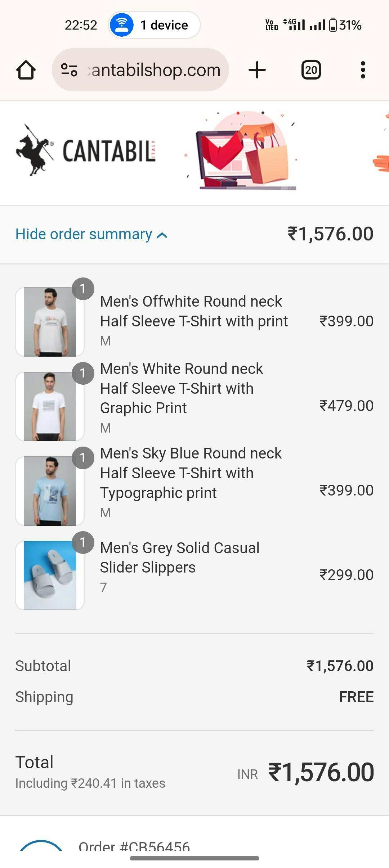Open the tab switcher showing 20 tabs
Screen dimensions: 389x868
311,70
